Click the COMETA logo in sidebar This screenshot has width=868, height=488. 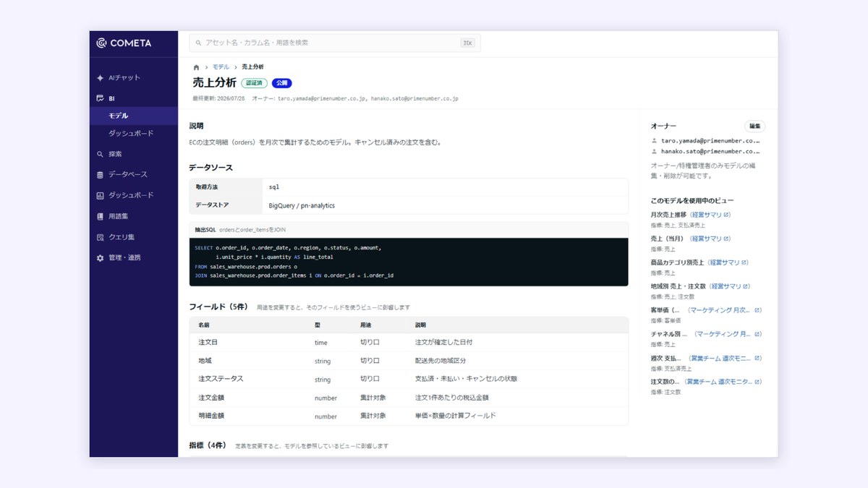click(x=124, y=43)
